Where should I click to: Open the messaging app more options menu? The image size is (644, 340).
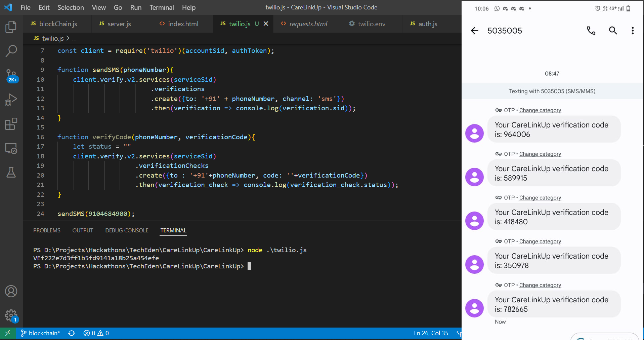click(633, 31)
